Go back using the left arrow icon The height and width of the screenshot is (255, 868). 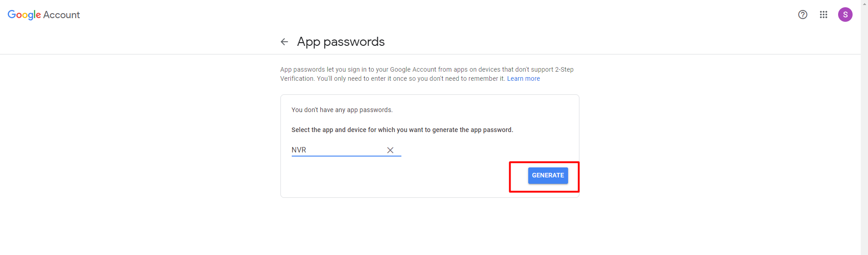[x=284, y=42]
